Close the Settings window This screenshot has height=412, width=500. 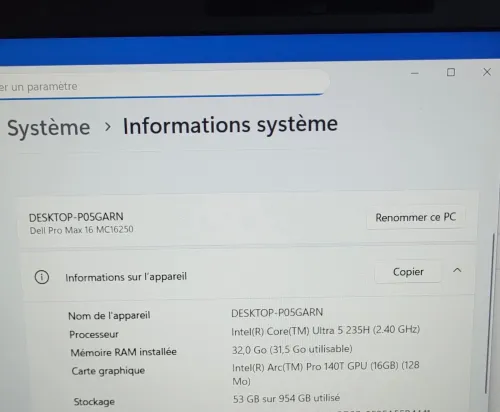click(x=487, y=72)
